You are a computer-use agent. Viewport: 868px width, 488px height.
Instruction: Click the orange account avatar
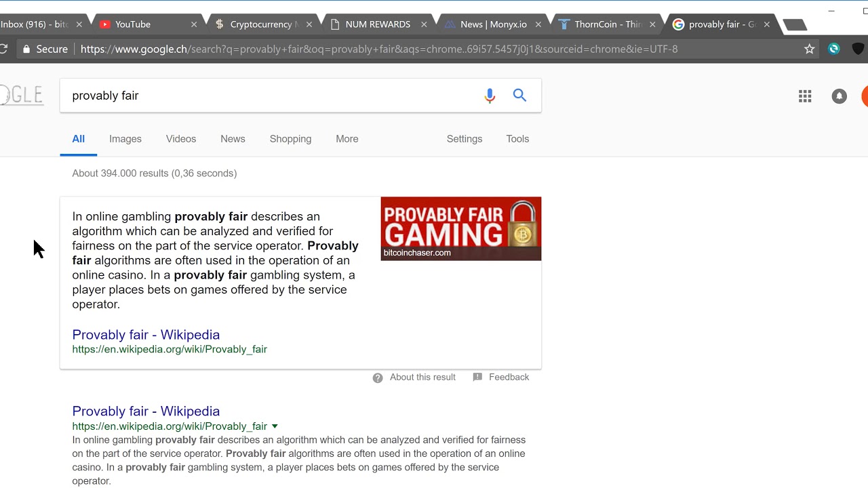tap(865, 96)
